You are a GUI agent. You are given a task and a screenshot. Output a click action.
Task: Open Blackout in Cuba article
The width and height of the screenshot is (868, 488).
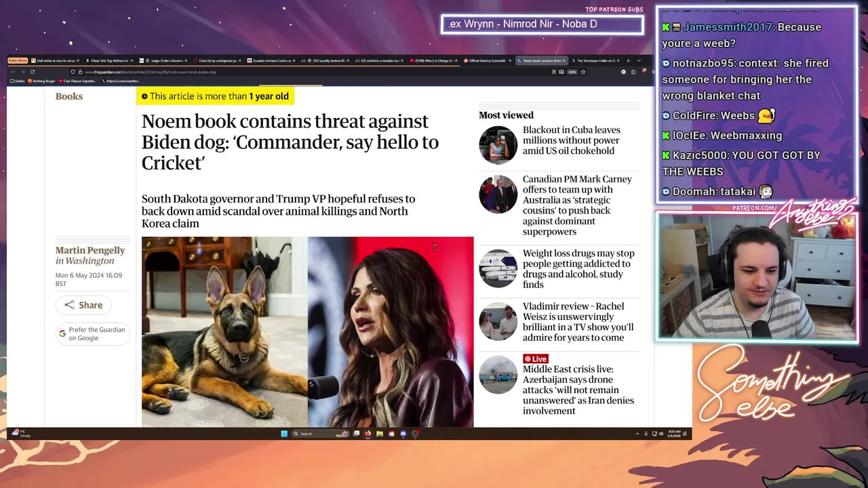[x=571, y=140]
